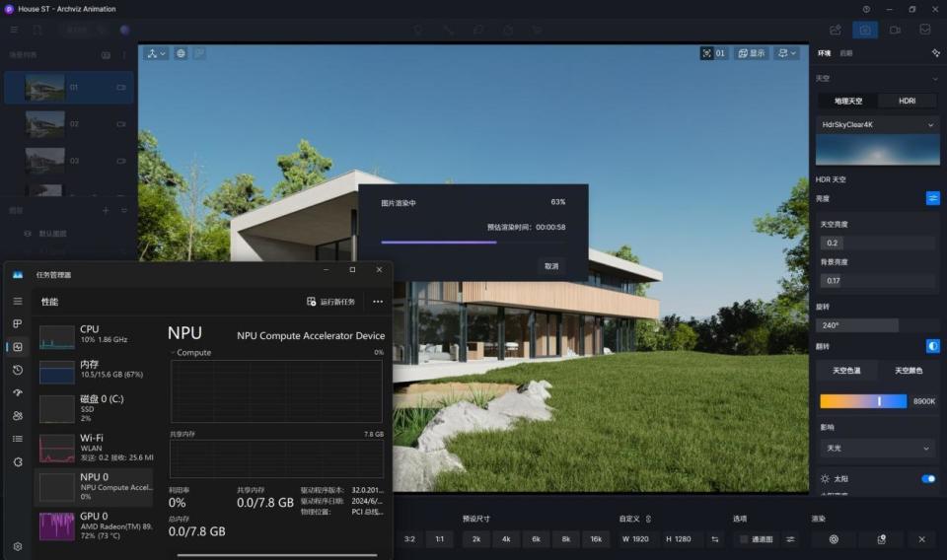Choose the 1:1 aspect ratio button
The image size is (947, 560).
pos(440,539)
